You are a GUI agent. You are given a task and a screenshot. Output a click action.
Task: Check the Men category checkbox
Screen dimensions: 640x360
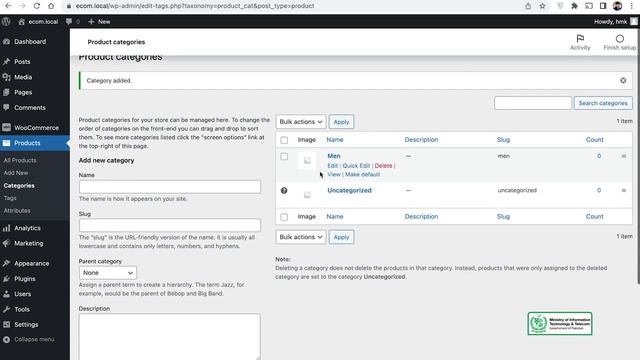point(284,156)
